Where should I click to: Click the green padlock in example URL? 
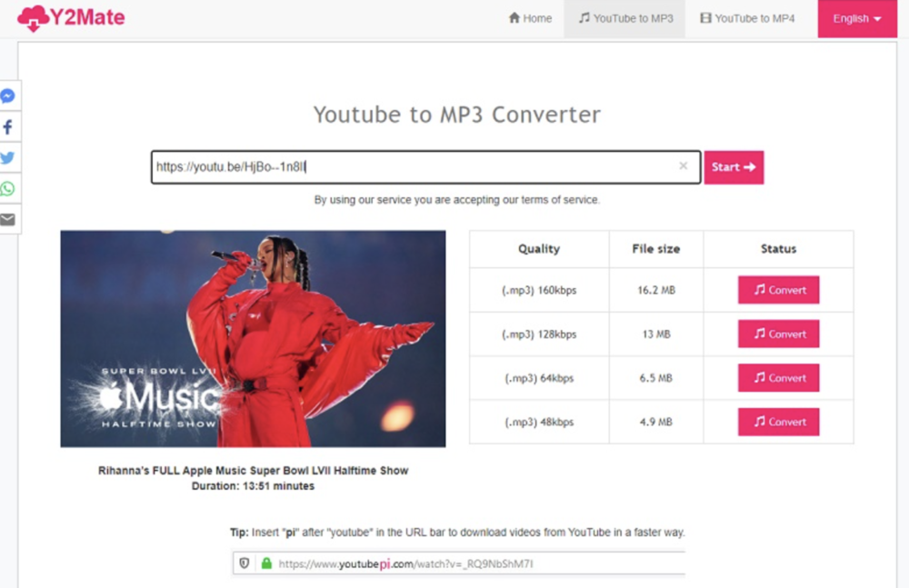266,563
